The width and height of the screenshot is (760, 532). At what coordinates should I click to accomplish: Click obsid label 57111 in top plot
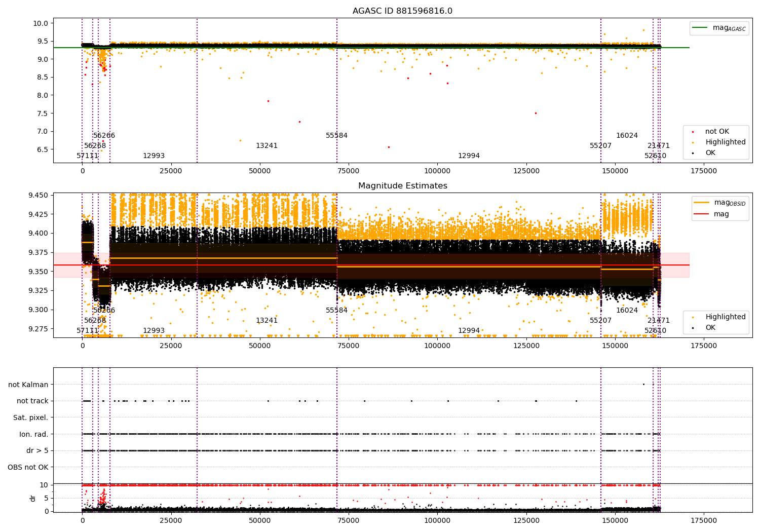[x=87, y=156]
